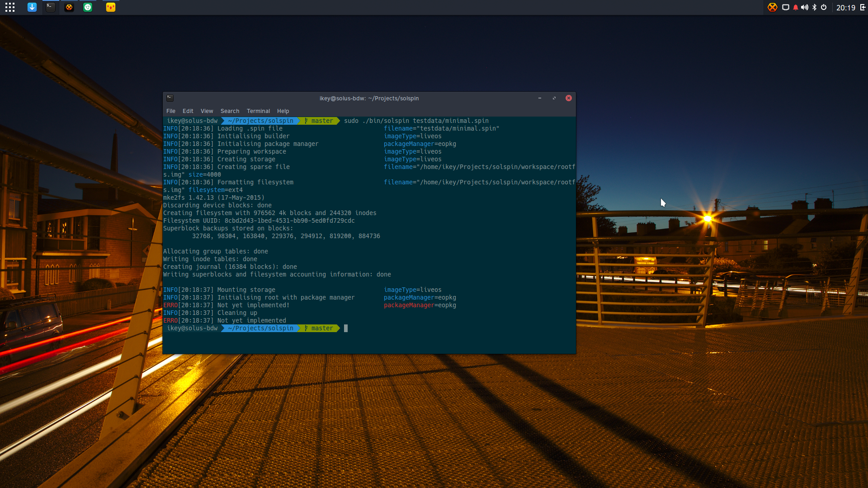Open the power menu icon

tap(824, 7)
